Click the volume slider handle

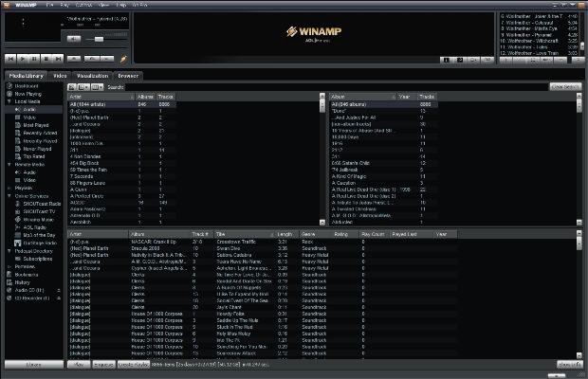coord(99,39)
